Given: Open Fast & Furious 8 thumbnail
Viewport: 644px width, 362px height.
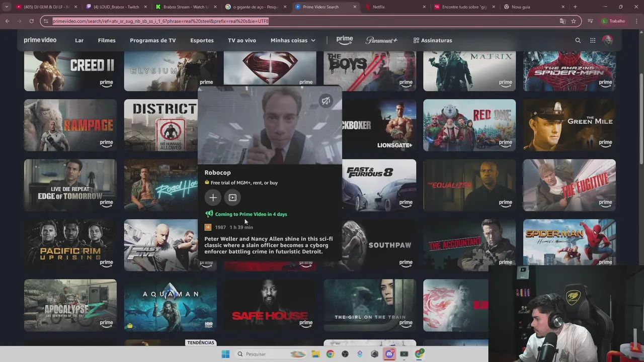Looking at the screenshot, I should 379,185.
